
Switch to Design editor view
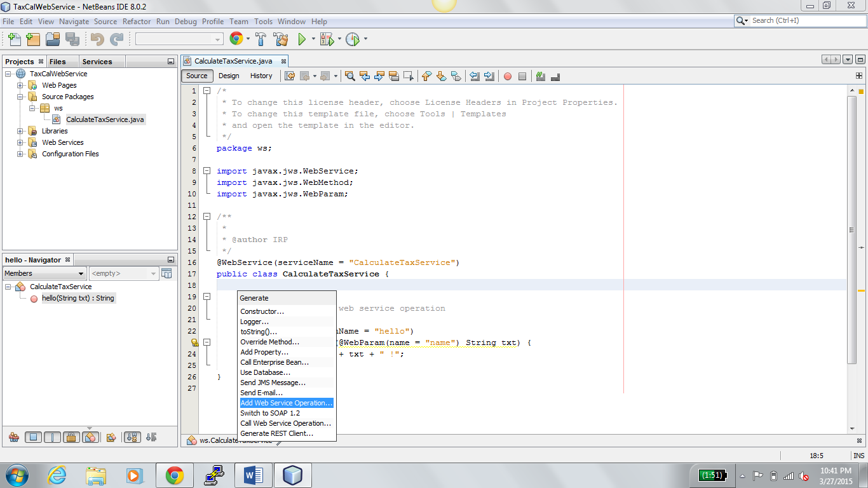click(x=229, y=76)
